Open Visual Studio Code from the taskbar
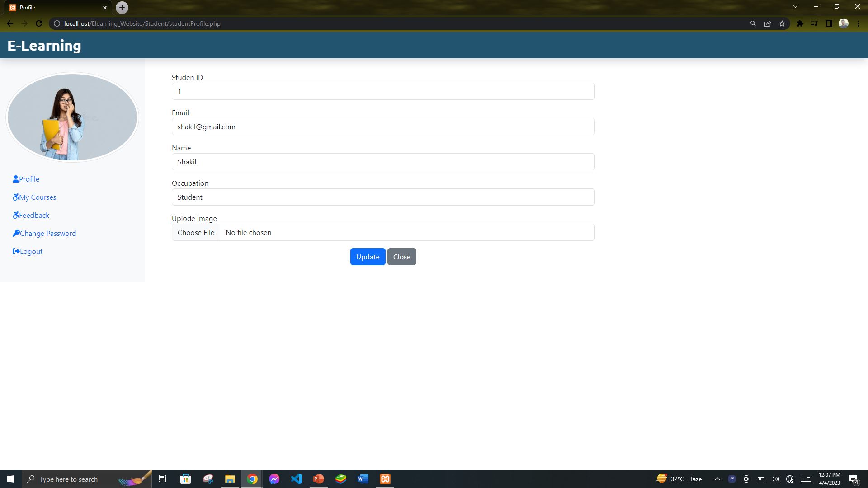This screenshot has height=488, width=868. click(297, 479)
